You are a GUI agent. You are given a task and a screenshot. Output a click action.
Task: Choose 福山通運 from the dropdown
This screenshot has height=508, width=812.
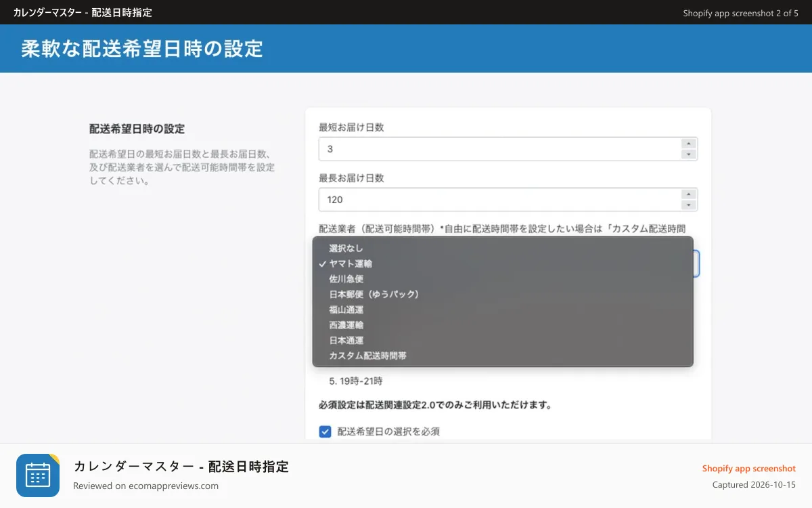point(503,310)
